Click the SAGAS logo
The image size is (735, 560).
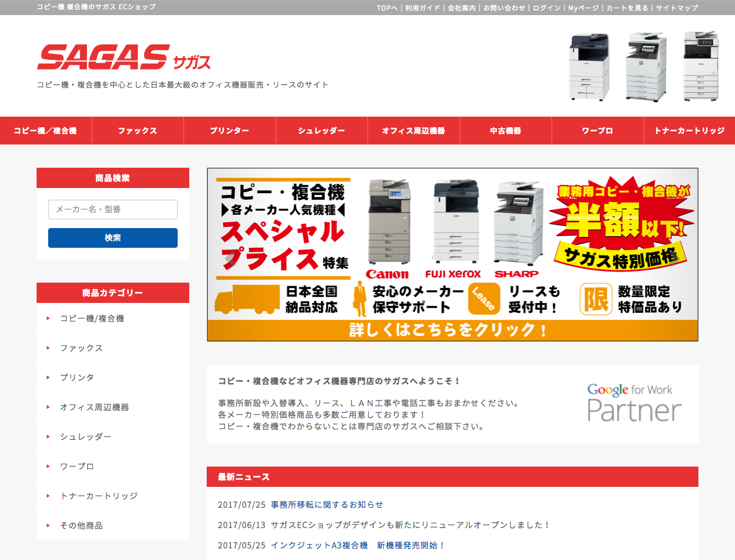click(x=124, y=57)
